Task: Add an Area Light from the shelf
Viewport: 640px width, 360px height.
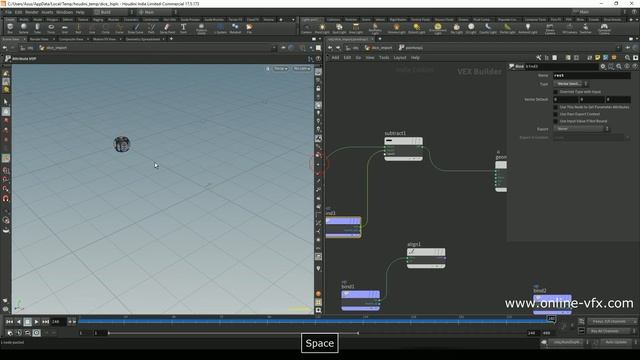Action: pos(356,28)
